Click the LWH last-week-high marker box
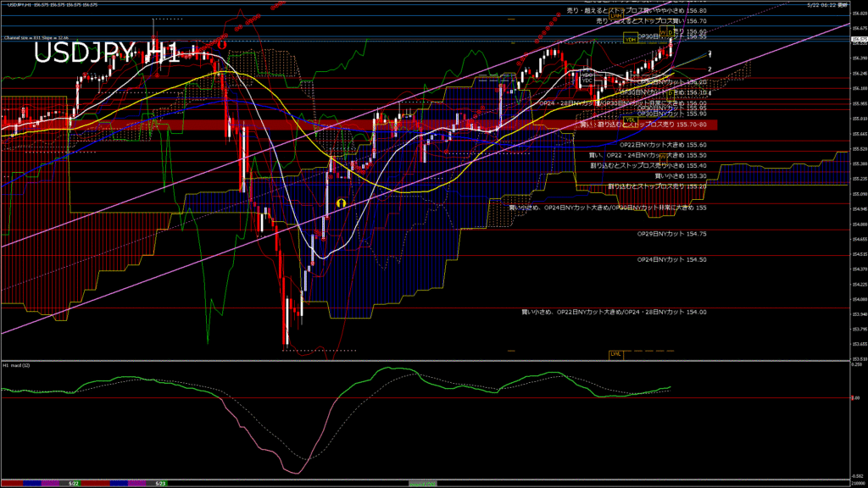 [x=615, y=15]
